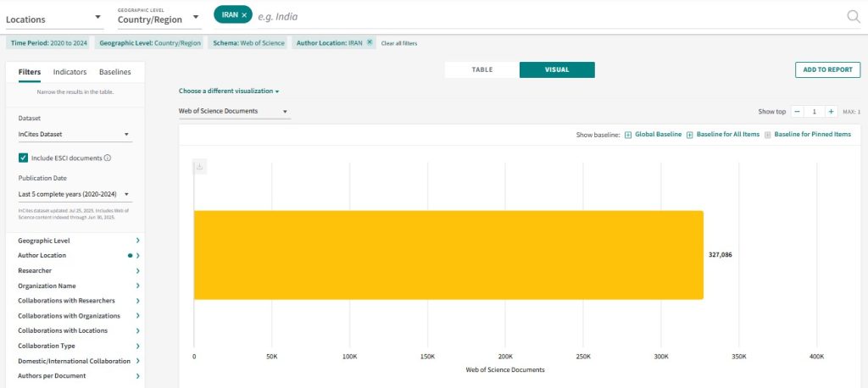Enable Global Baseline display
Viewport: 868px width, 388px height.
click(628, 135)
